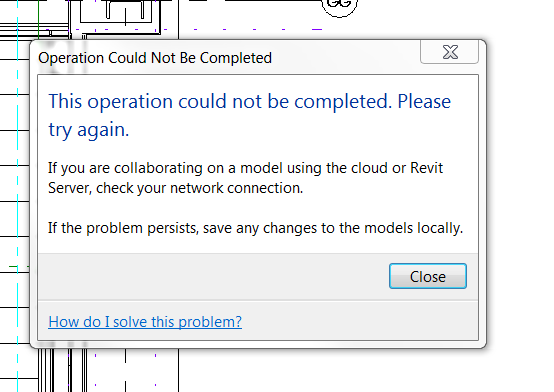This screenshot has width=554, height=392.
Task: Select the triple wall lines below the dialog
Action: (x=46, y=370)
